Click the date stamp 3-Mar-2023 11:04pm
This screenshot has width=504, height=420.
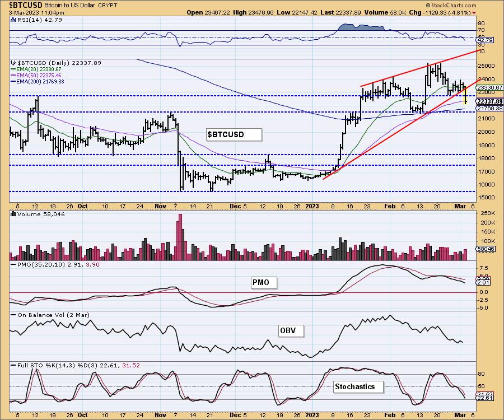point(36,13)
